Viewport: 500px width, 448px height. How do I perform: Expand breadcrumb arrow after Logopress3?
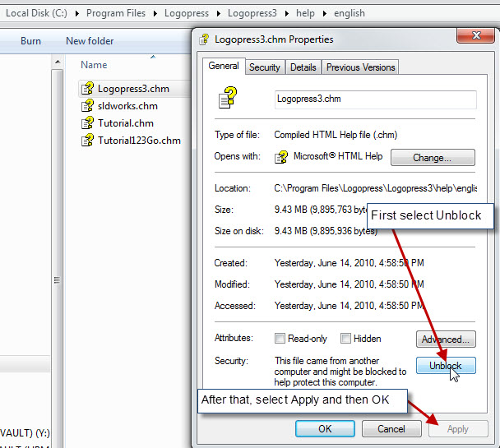click(287, 13)
